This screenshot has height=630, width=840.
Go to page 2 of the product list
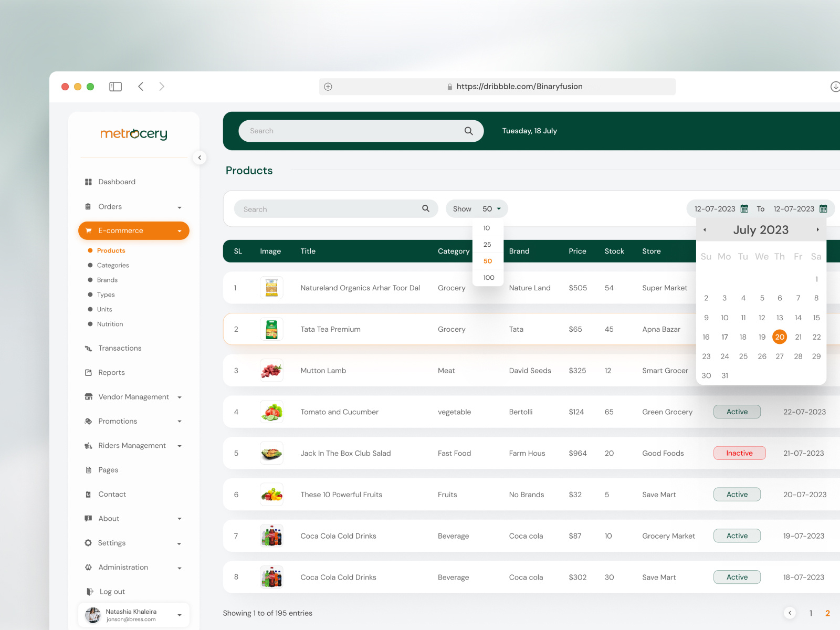click(828, 613)
